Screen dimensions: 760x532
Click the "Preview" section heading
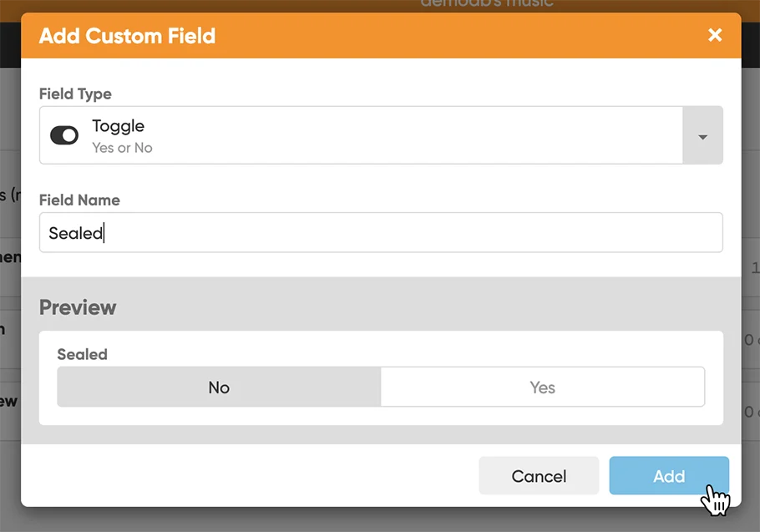click(78, 307)
